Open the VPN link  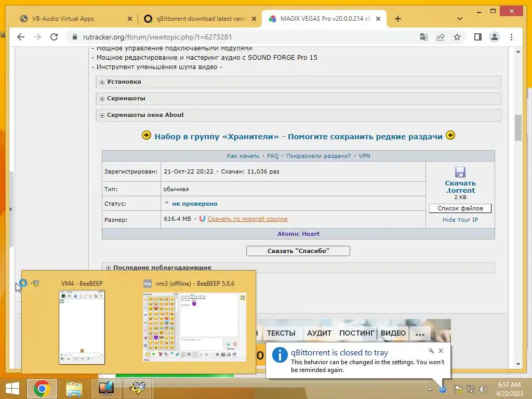364,156
